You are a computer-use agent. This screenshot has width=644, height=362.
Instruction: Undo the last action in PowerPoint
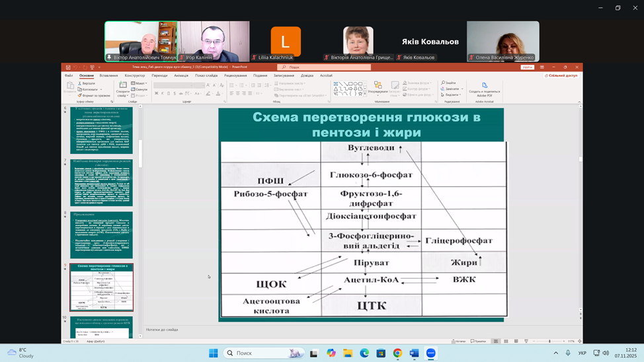pos(75,67)
